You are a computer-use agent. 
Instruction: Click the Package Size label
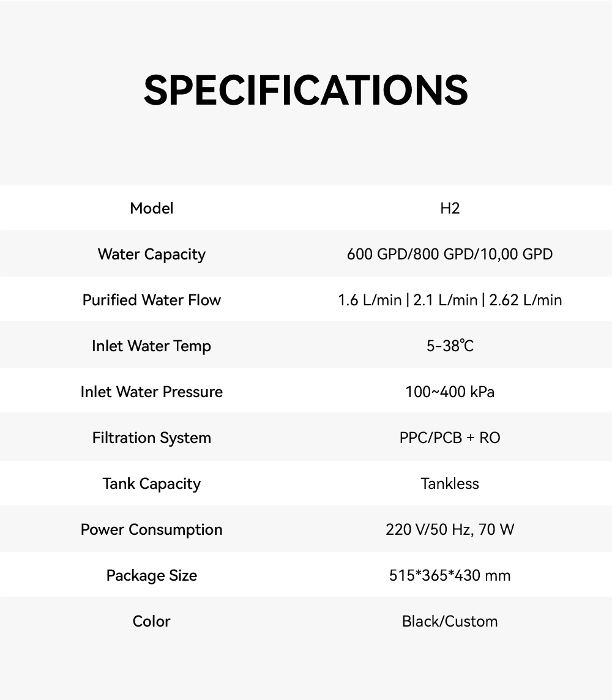coord(152,575)
